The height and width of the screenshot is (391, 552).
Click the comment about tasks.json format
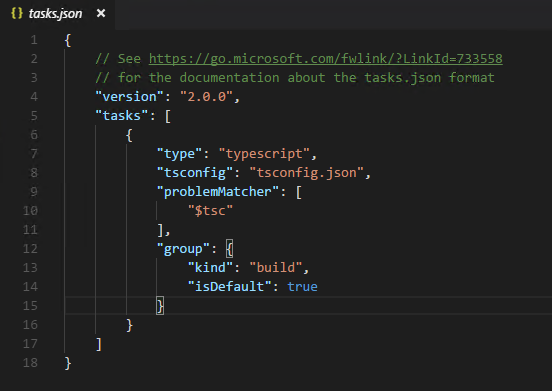click(295, 77)
